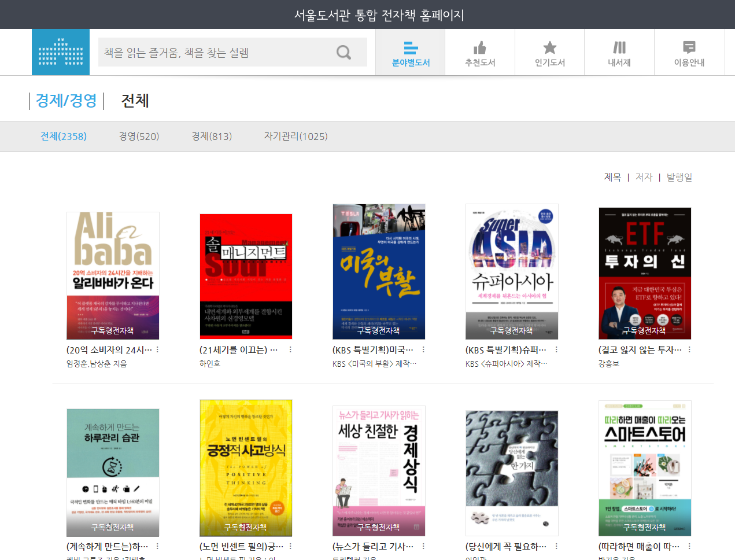Open the 스마트스토어 book cover

click(x=645, y=469)
